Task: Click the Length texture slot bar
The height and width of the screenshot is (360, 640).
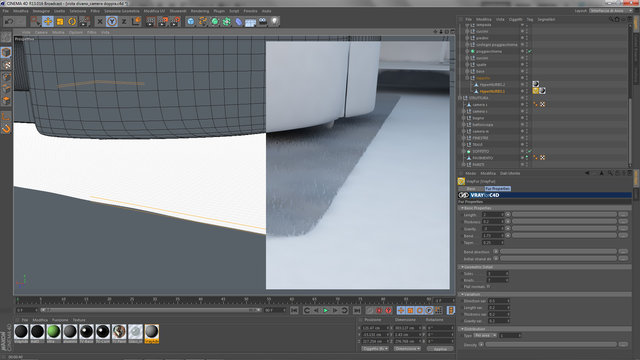Action: (564, 215)
